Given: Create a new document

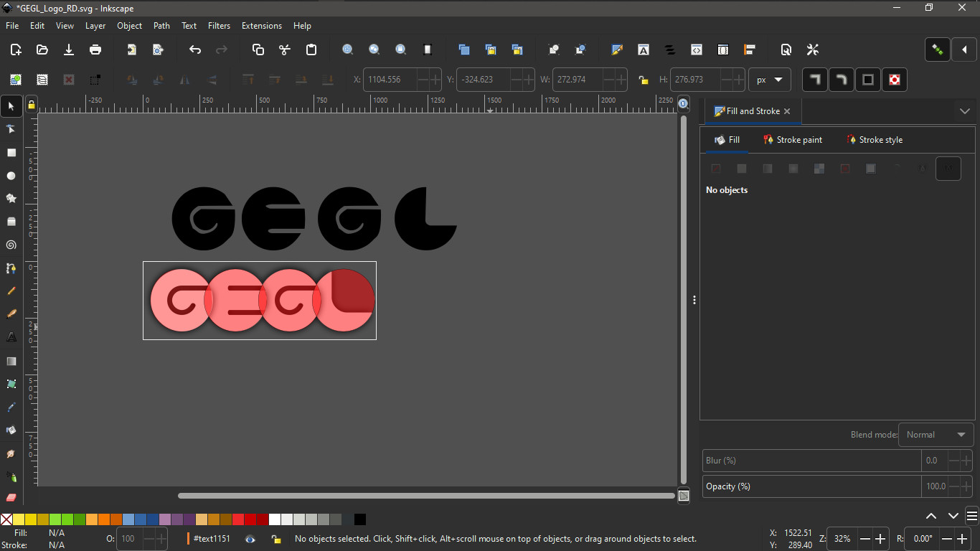Looking at the screenshot, I should point(16,50).
